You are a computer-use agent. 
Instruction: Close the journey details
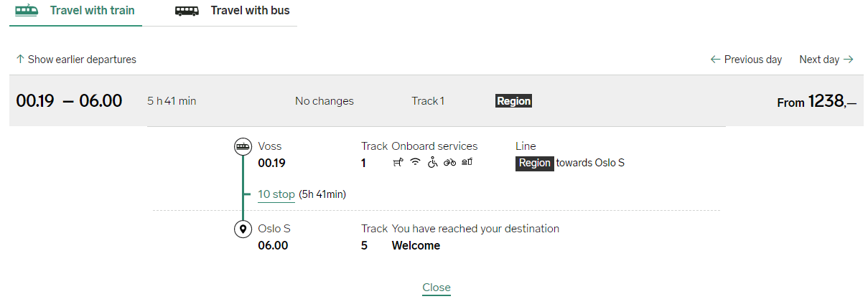pos(436,288)
